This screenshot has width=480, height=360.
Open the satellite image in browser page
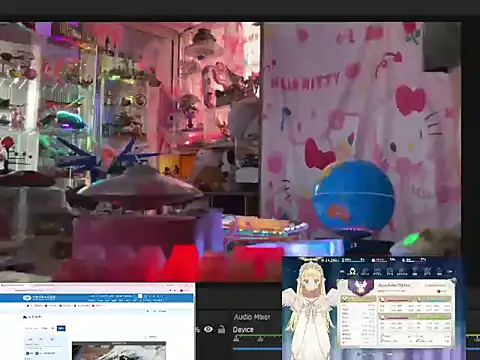point(119,351)
